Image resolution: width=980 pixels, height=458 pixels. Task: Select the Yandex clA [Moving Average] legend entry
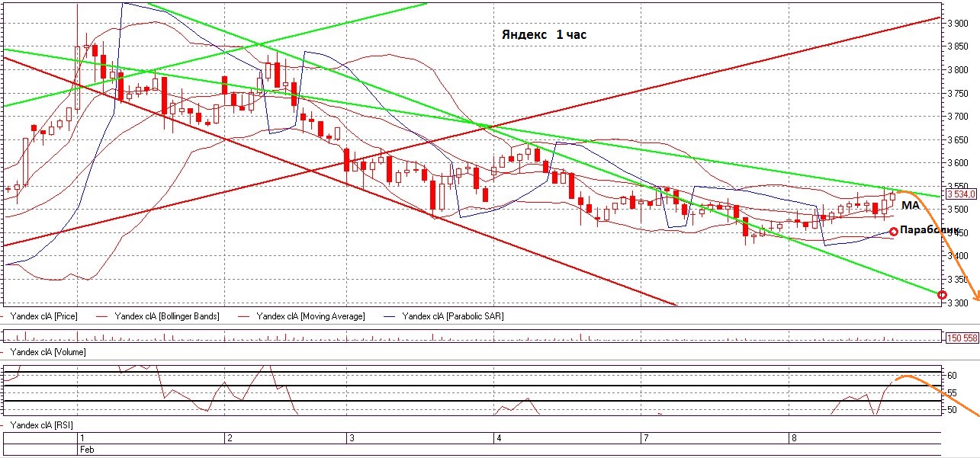coord(310,315)
